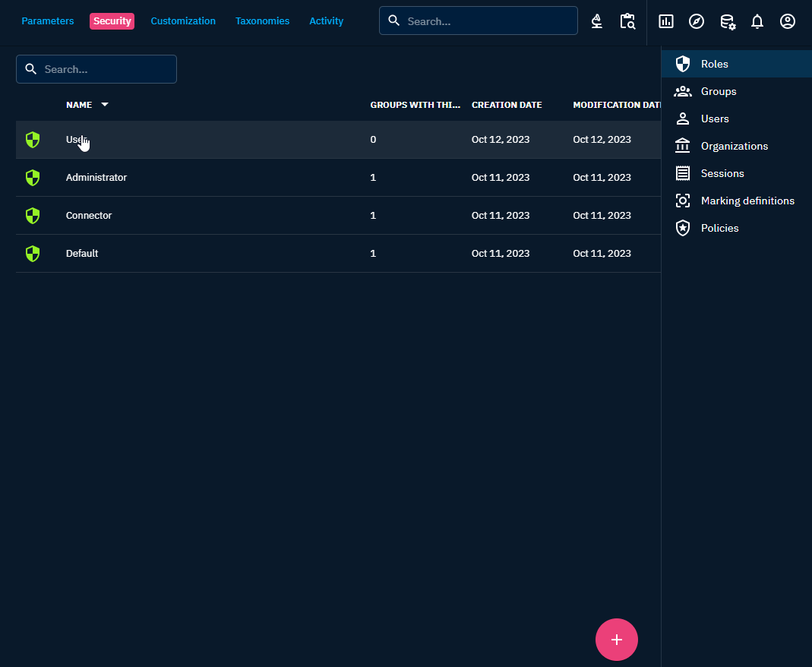Screen dimensions: 812x667
Task: Click the Organizations bank building icon
Action: [683, 146]
